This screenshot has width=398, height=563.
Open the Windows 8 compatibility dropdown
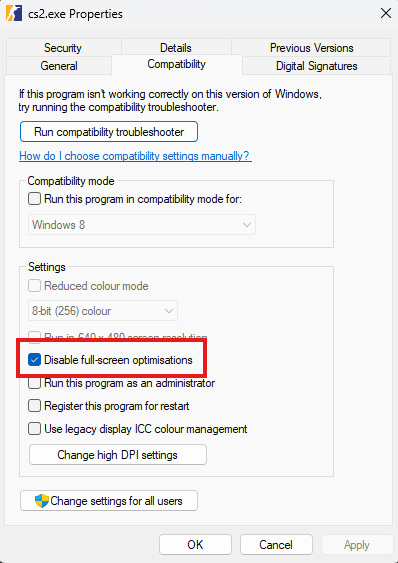click(142, 225)
